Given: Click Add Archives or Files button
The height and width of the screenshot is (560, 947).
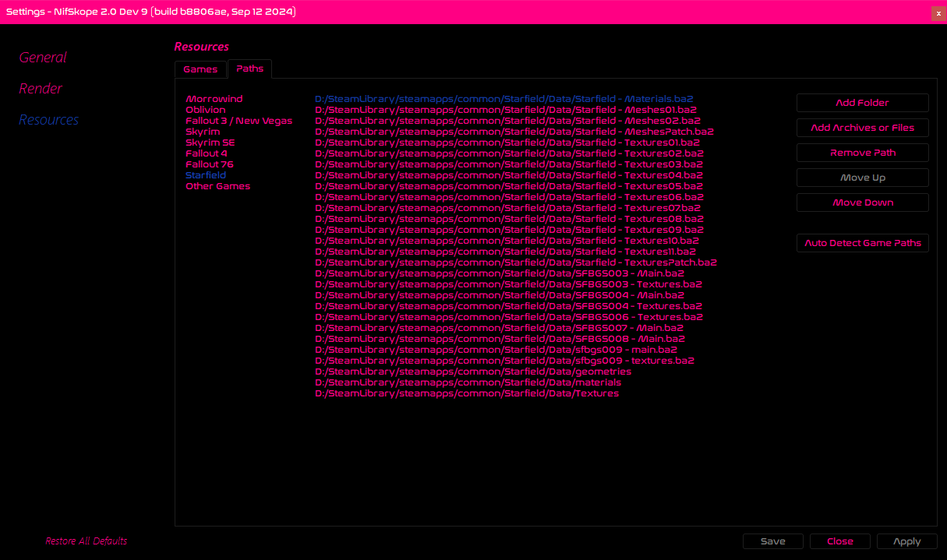Looking at the screenshot, I should pyautogui.click(x=862, y=128).
